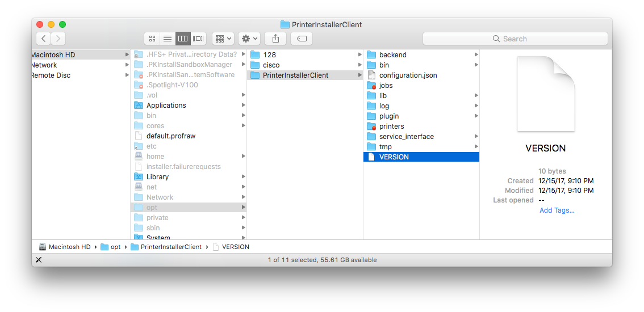Click PrinterInstallerClient in the path bar
Image resolution: width=644 pixels, height=312 pixels.
(x=166, y=247)
